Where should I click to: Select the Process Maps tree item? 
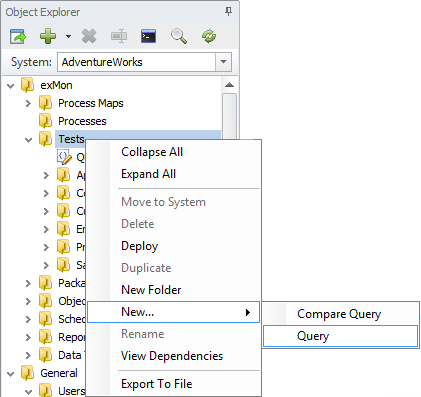(x=91, y=103)
